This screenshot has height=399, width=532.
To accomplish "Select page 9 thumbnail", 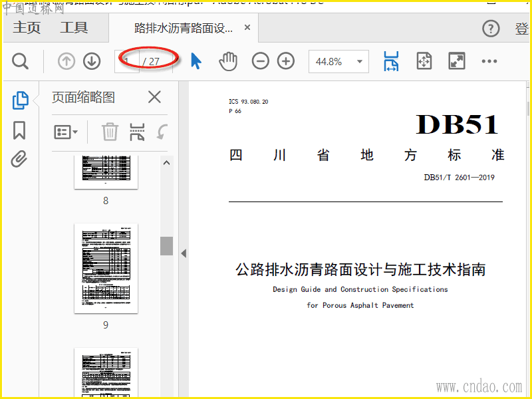I will pyautogui.click(x=106, y=268).
